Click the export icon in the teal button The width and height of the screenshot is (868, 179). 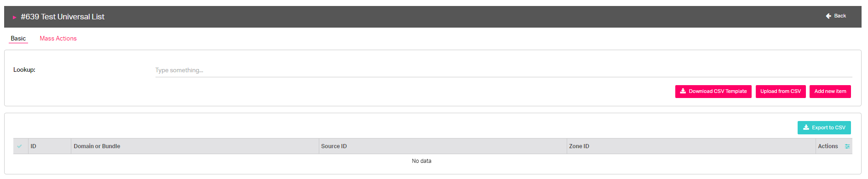806,127
